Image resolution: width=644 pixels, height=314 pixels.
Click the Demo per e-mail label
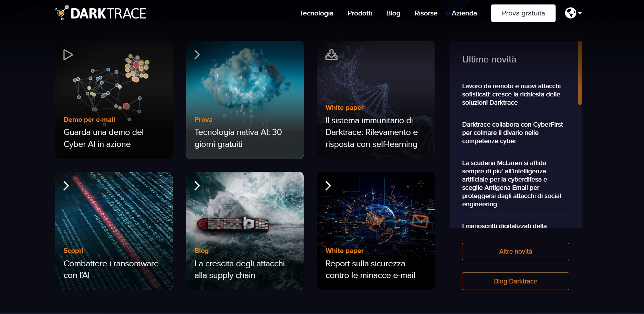(x=89, y=119)
